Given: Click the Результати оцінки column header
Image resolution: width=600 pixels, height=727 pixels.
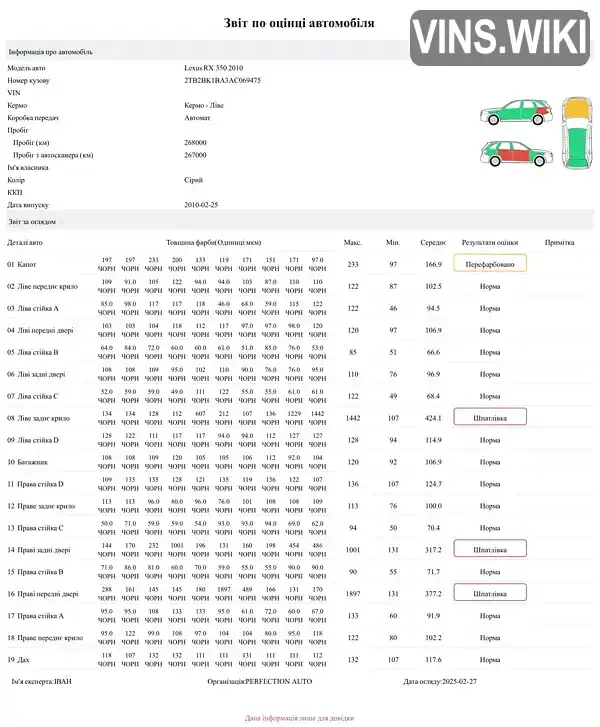Looking at the screenshot, I should tap(490, 242).
